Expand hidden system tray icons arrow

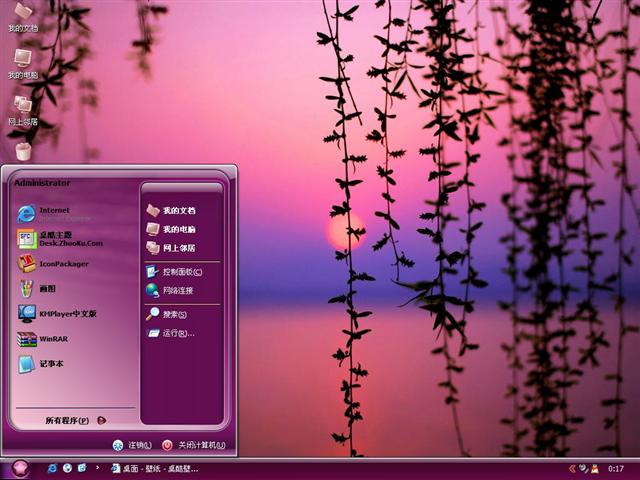click(571, 468)
